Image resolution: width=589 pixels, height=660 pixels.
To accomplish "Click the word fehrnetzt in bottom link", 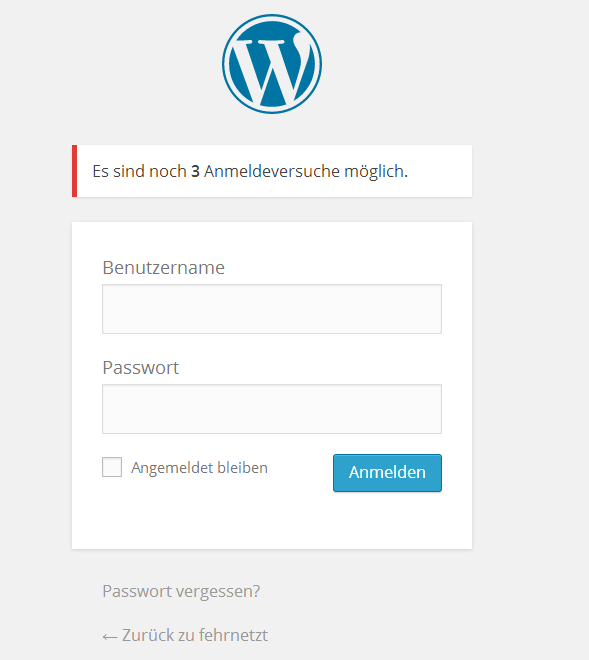I will 233,635.
